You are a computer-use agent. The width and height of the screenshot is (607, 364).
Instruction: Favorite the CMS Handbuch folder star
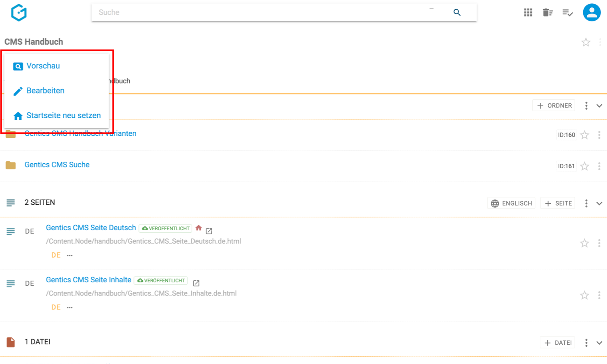tap(586, 42)
